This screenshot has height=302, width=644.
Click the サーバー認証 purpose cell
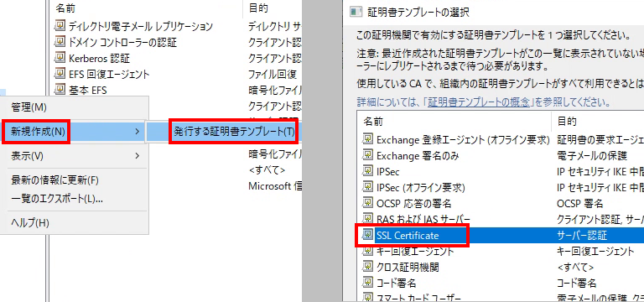[x=582, y=236]
